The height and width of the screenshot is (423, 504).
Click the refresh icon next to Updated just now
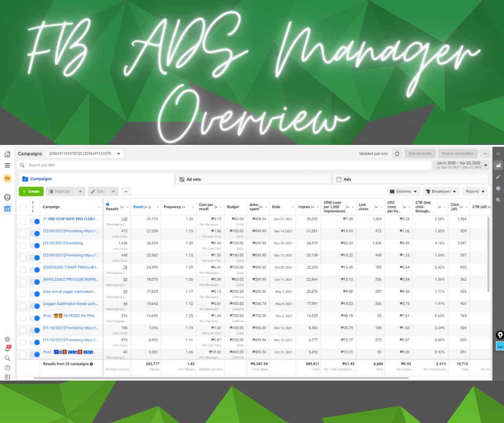[397, 154]
